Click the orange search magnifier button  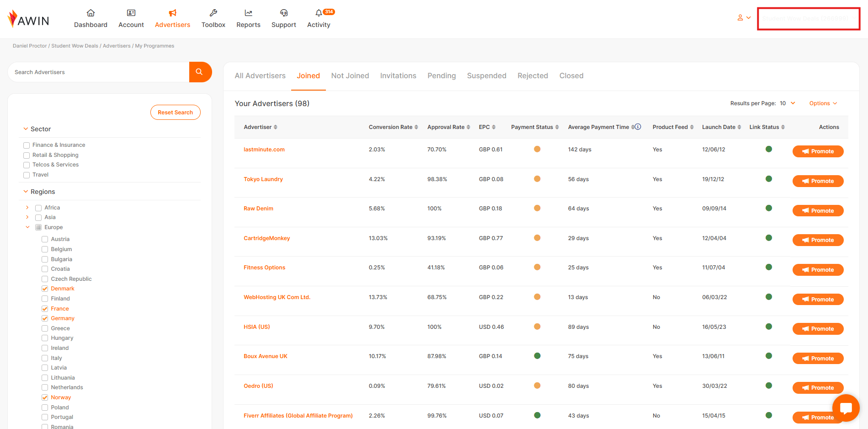(200, 72)
